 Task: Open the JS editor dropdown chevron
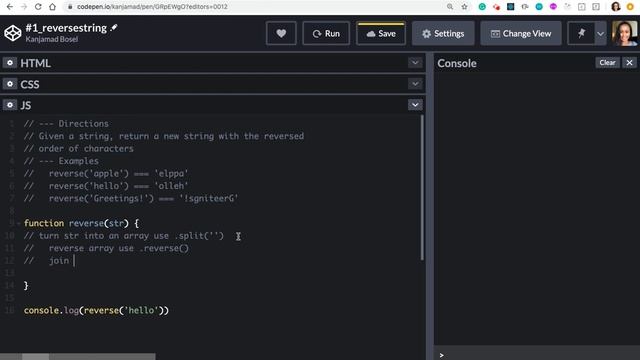tap(415, 105)
